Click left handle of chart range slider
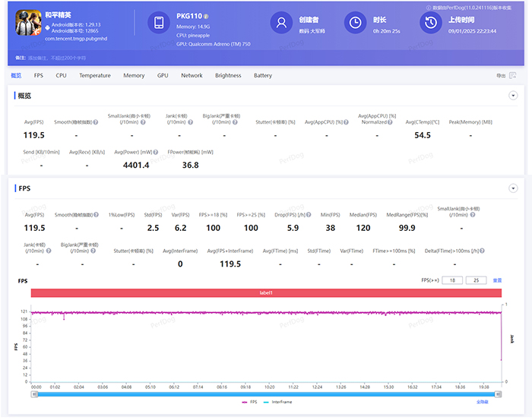This screenshot has width=532, height=420. 36,393
